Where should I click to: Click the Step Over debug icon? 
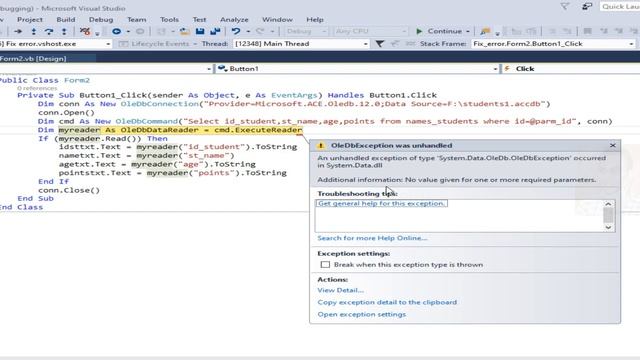pyautogui.click(x=49, y=31)
